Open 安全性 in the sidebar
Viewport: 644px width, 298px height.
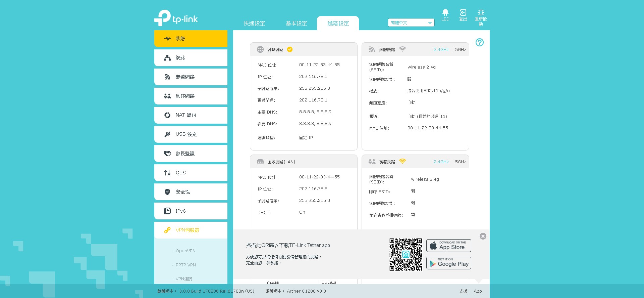tap(191, 192)
